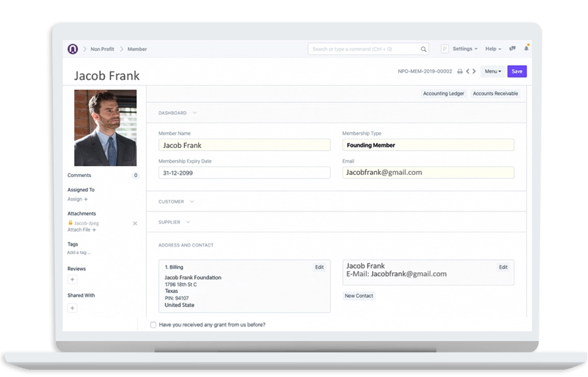The image size is (588, 377).
Task: Open the Help menu
Action: pos(493,49)
